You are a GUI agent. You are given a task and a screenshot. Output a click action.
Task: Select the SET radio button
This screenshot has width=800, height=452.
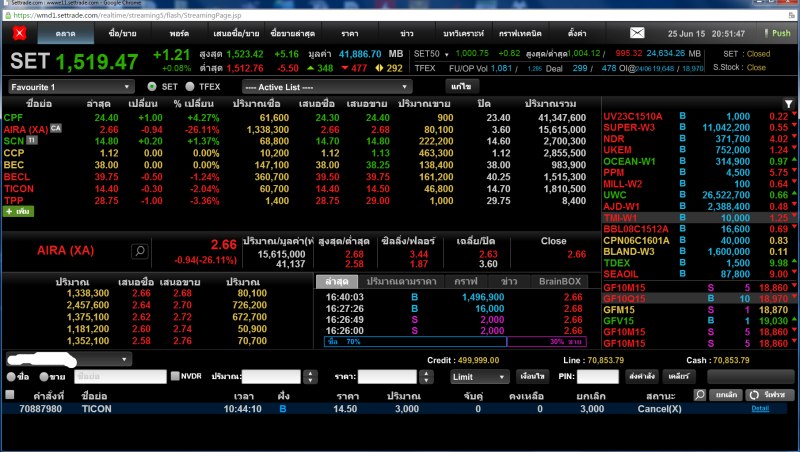[x=152, y=87]
